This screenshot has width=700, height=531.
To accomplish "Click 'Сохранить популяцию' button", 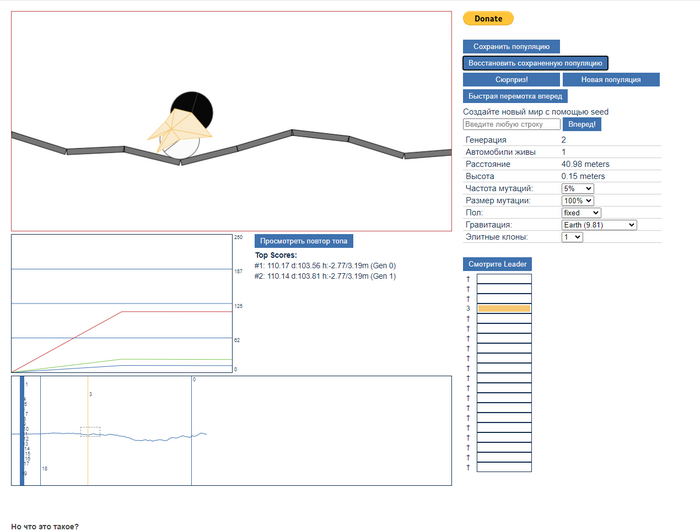I will click(511, 46).
